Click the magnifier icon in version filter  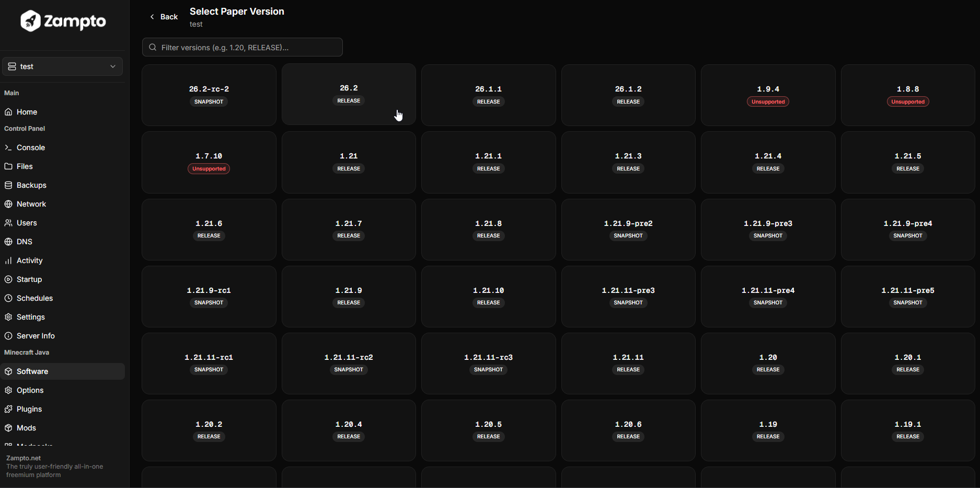pyautogui.click(x=153, y=47)
